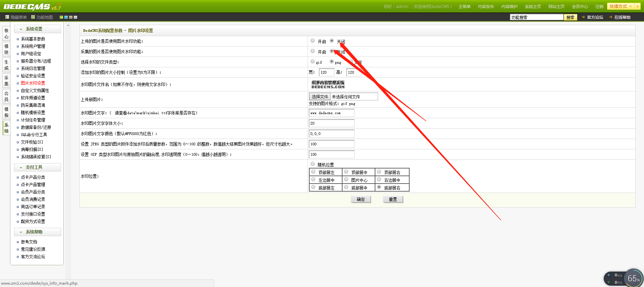This screenshot has height=287, width=644.
Task: Select 图片中心 watermark position
Action: pyautogui.click(x=346, y=180)
